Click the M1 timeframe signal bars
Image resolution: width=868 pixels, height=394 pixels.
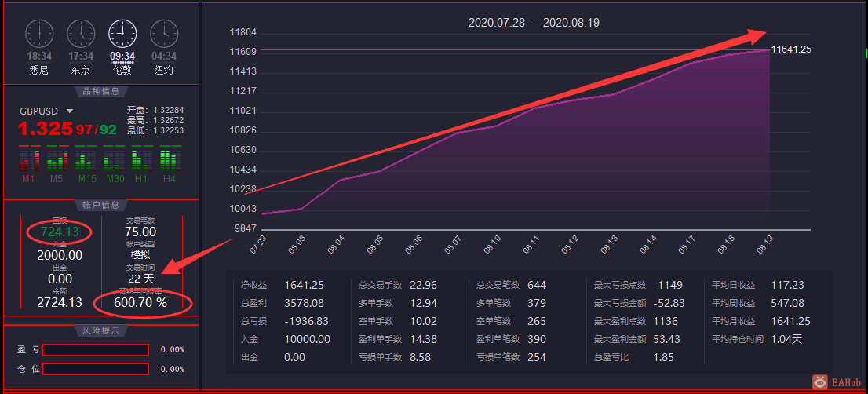[29, 159]
